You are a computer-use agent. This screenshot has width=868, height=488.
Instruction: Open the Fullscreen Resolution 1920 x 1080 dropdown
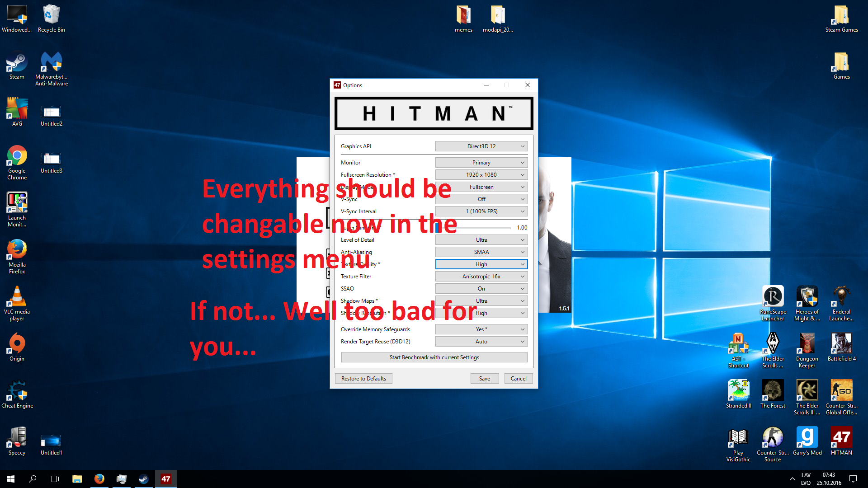point(481,175)
